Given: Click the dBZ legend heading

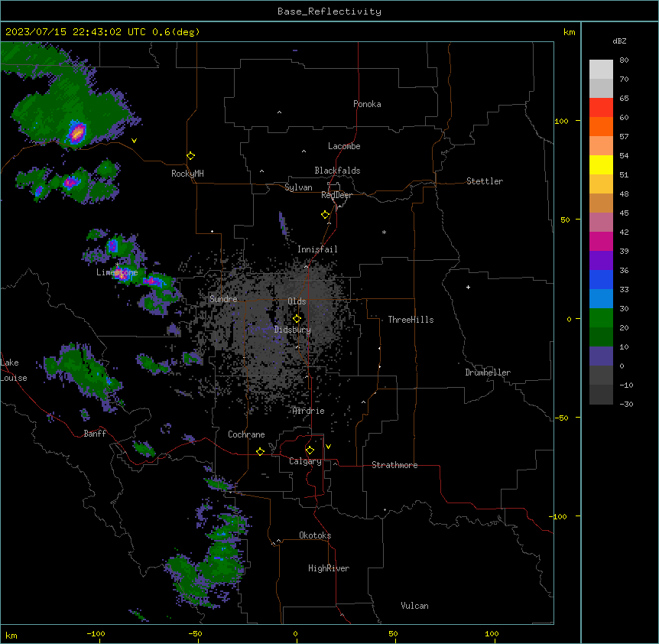Looking at the screenshot, I should click(x=619, y=41).
